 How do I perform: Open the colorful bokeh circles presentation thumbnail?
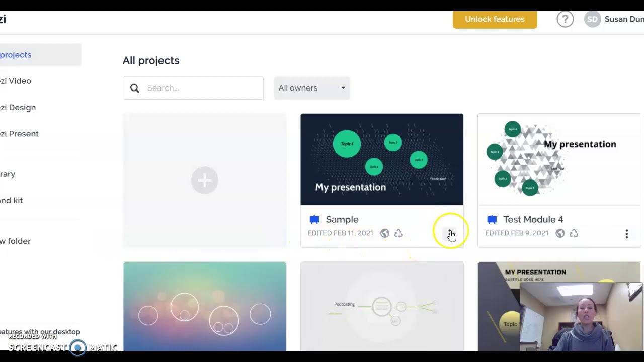204,306
